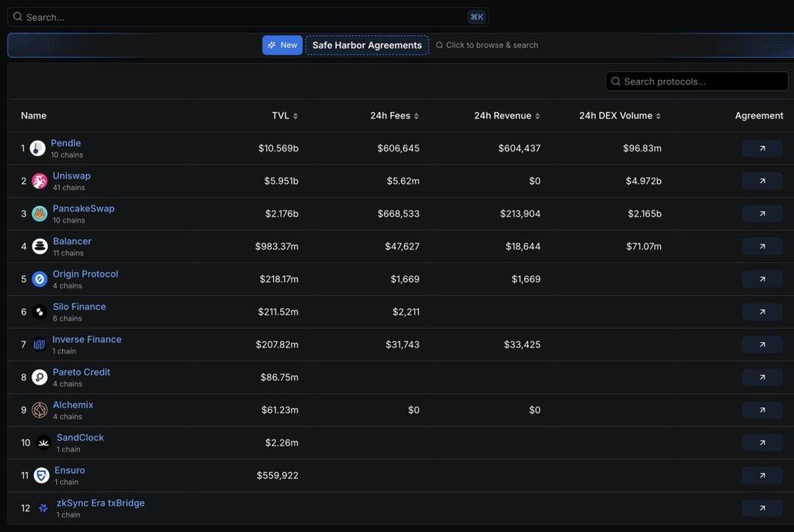Screen dimensions: 794x532
Task: Click 'Click to browse & search' text
Action: pos(492,45)
